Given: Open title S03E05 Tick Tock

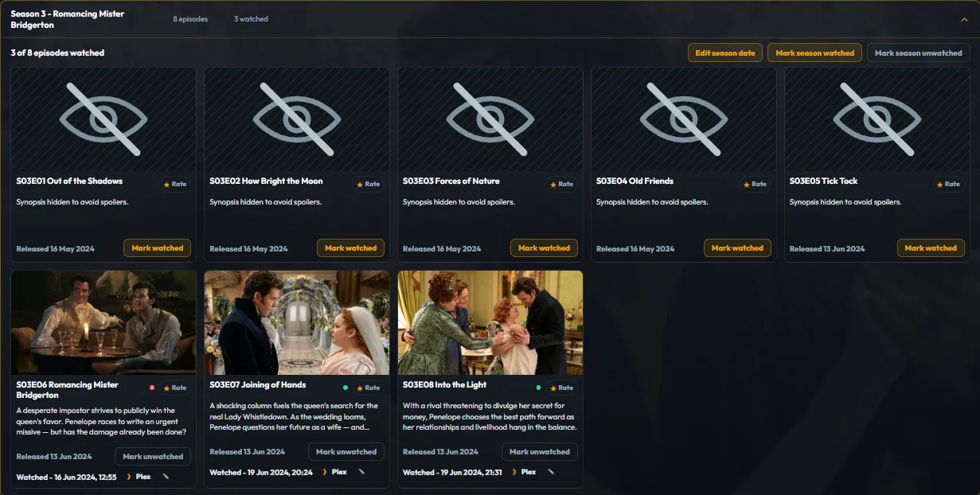Looking at the screenshot, I should pyautogui.click(x=823, y=181).
